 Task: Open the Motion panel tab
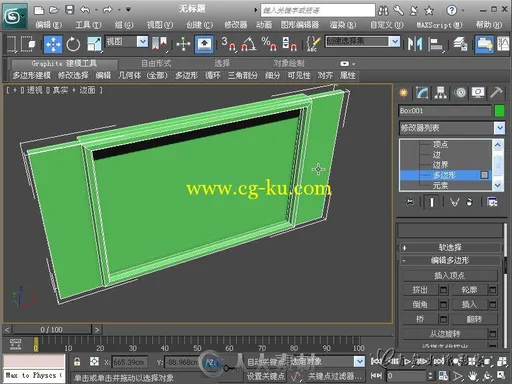tap(460, 93)
